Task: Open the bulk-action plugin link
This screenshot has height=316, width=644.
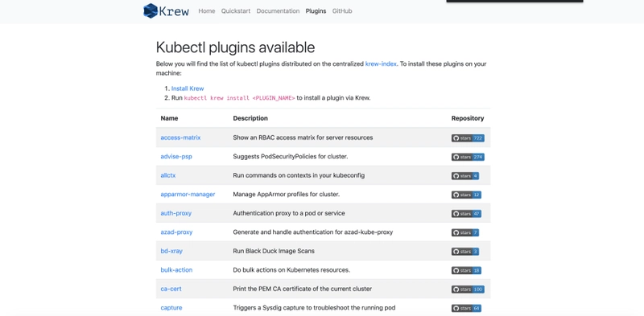Action: pos(176,270)
